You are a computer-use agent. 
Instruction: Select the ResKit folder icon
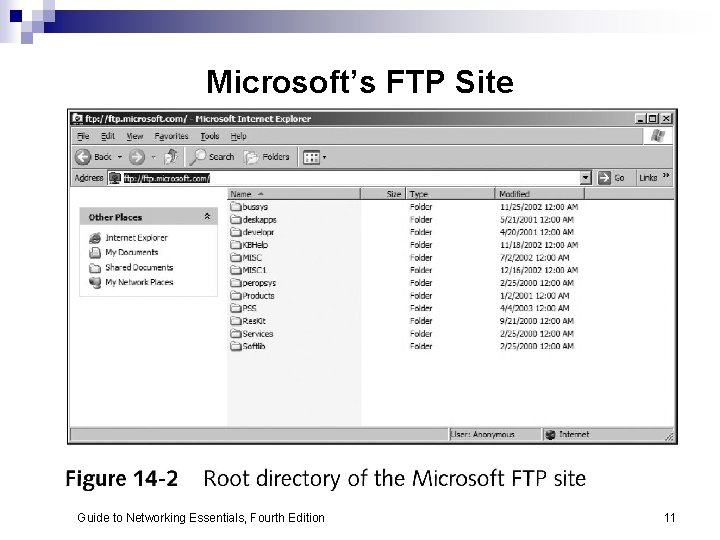point(236,321)
